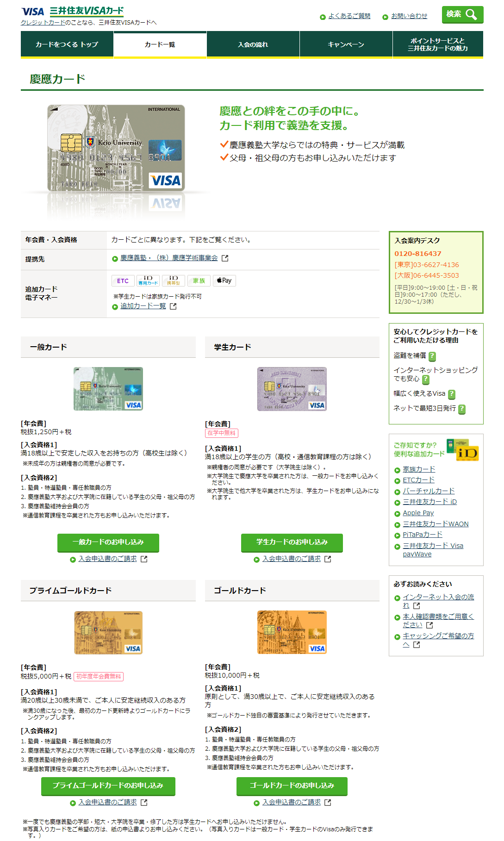504x841 pixels.
Task: Open the お問い合わせ contact link
Action: (409, 16)
